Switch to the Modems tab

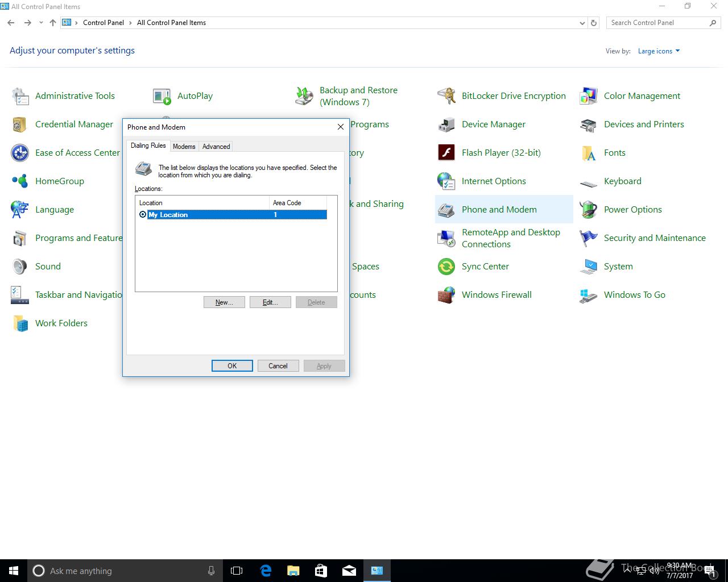[x=184, y=147]
